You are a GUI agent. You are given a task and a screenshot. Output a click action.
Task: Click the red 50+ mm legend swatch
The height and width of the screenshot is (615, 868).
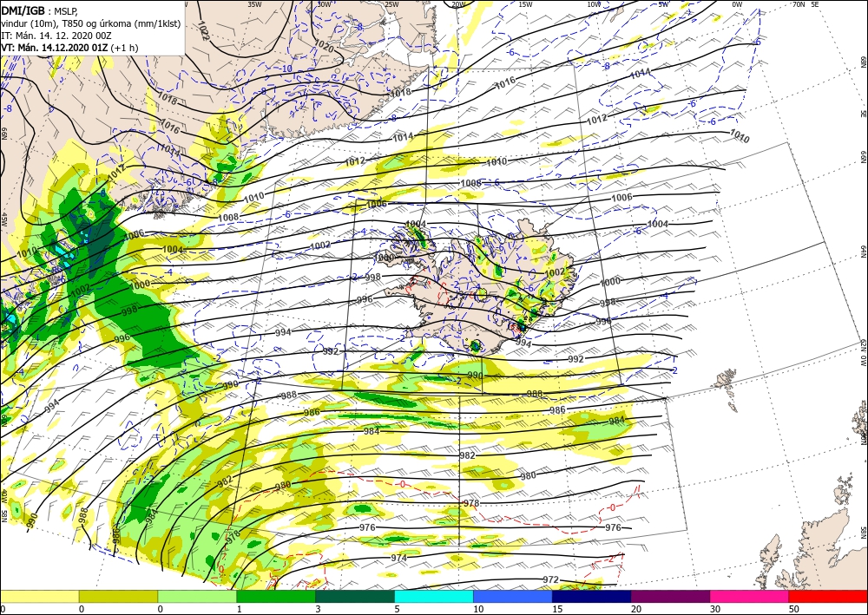tap(828, 596)
